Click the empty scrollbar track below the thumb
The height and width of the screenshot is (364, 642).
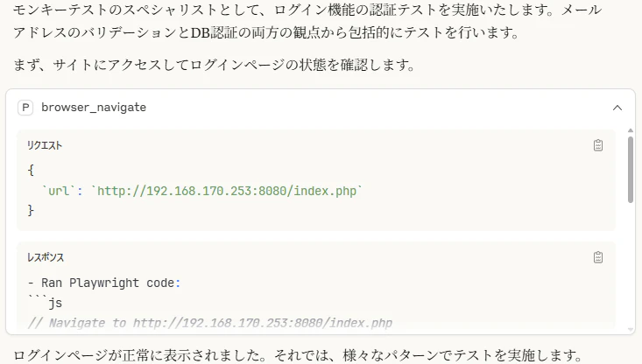click(x=631, y=263)
